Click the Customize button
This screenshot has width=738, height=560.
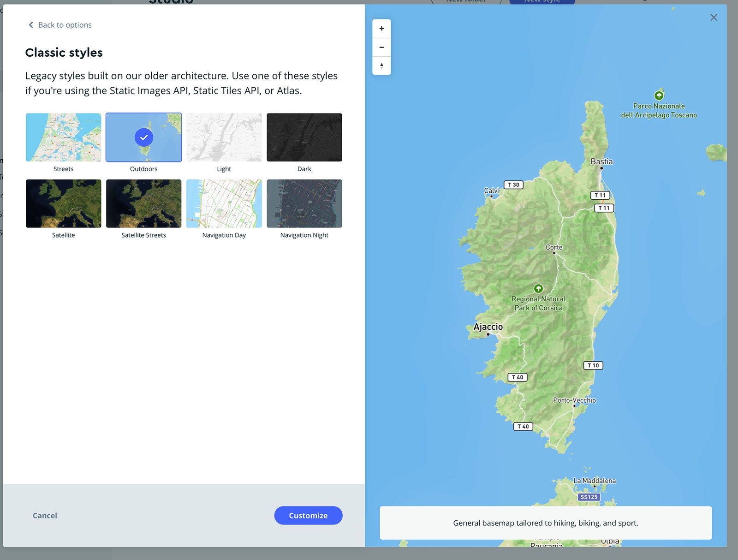click(x=308, y=515)
